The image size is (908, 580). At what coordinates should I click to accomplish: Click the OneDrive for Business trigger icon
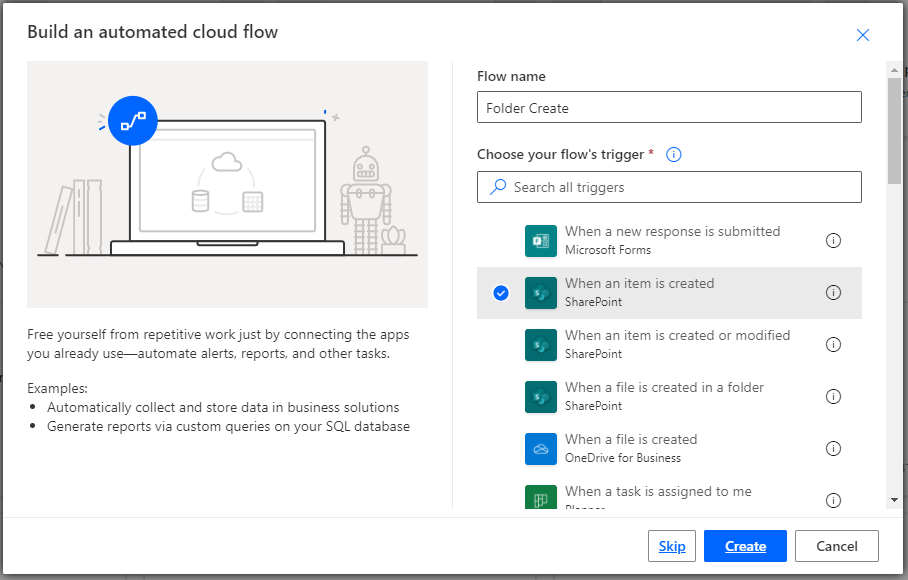(540, 449)
